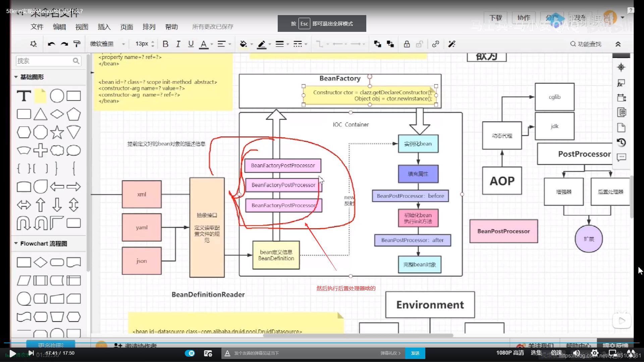Open the 视图 menu

click(x=82, y=26)
